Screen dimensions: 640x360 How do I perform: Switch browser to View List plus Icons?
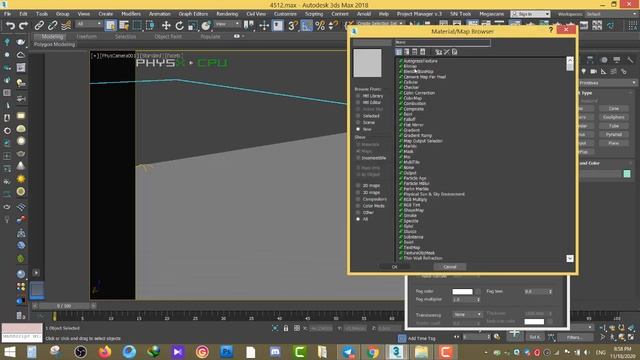pyautogui.click(x=407, y=52)
